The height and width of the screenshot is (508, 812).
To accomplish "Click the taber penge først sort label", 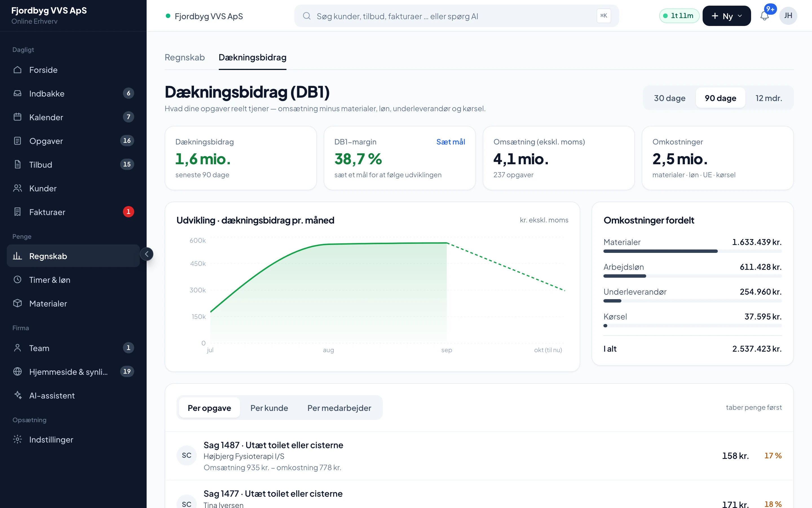I will (x=754, y=407).
